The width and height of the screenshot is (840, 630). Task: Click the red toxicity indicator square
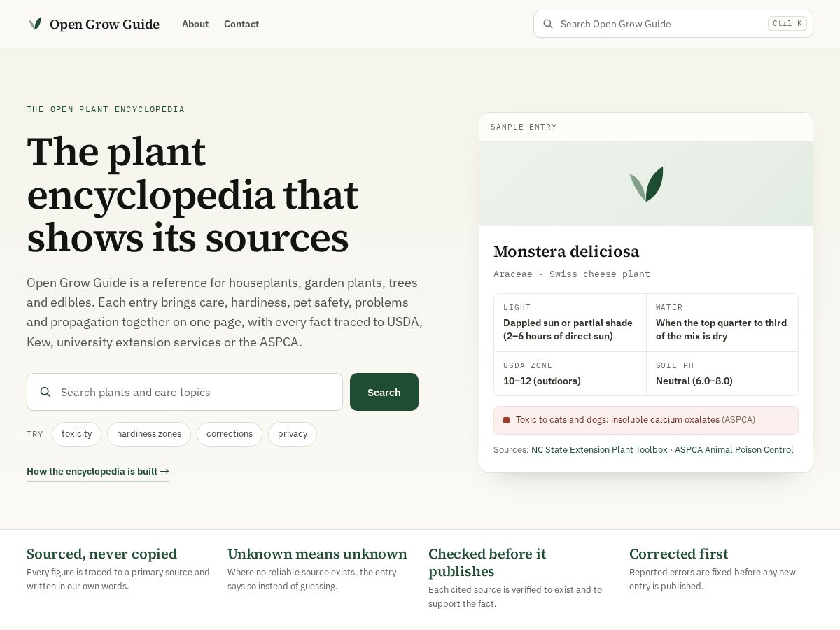tap(506, 421)
